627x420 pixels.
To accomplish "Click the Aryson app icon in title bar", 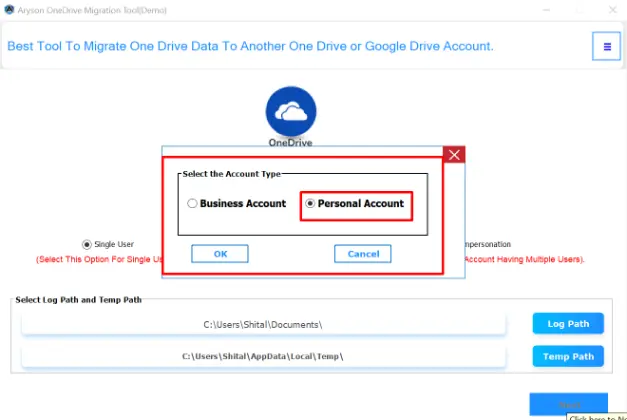I will (9, 10).
